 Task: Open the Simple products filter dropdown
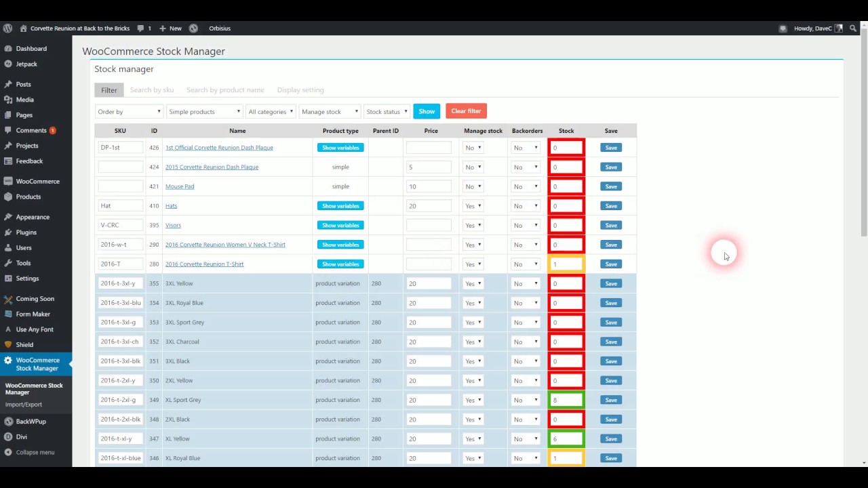point(204,112)
